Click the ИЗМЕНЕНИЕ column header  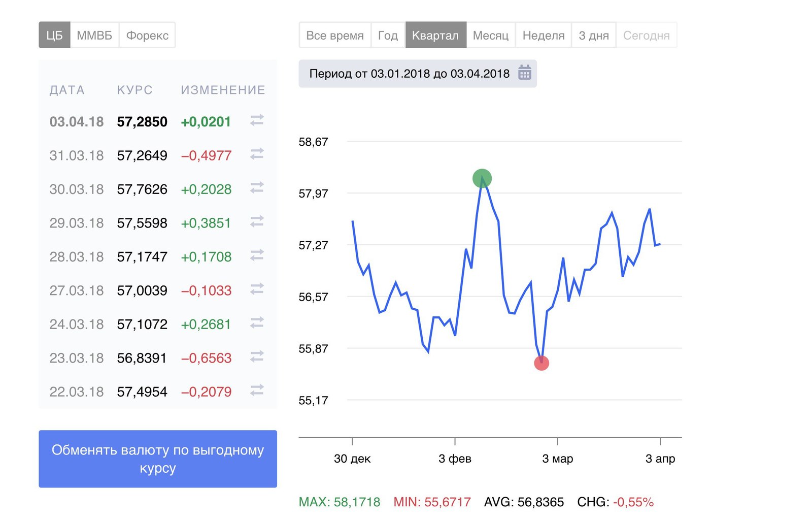(223, 90)
